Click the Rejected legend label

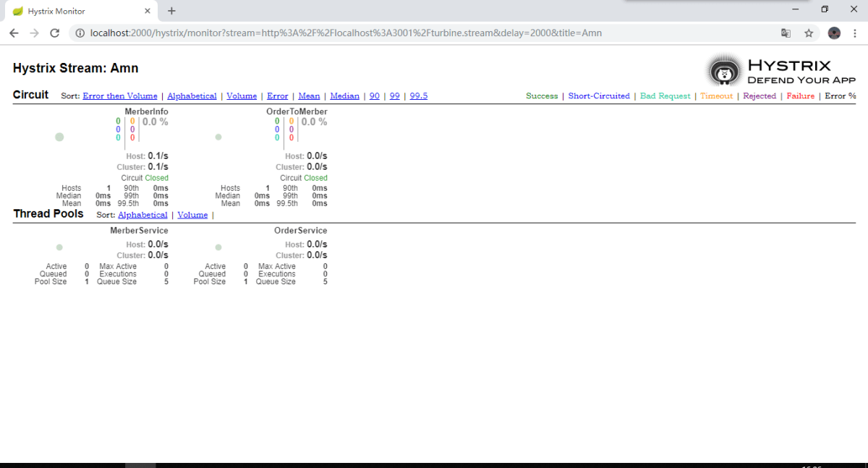point(759,96)
